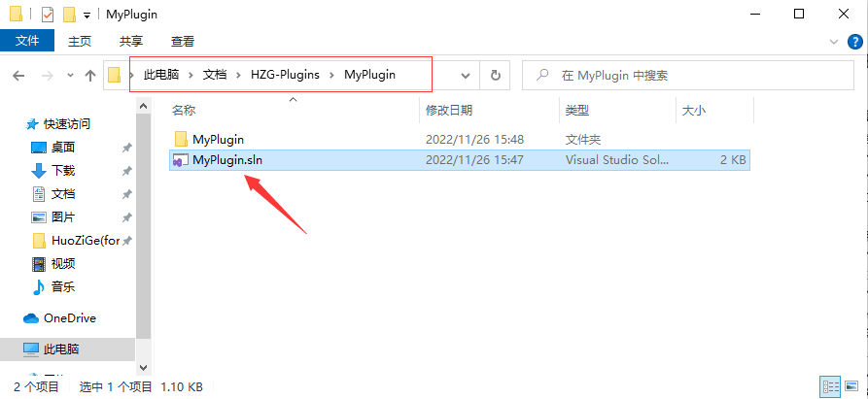
Task: Open 文档 in the navigation pane
Action: 63,194
